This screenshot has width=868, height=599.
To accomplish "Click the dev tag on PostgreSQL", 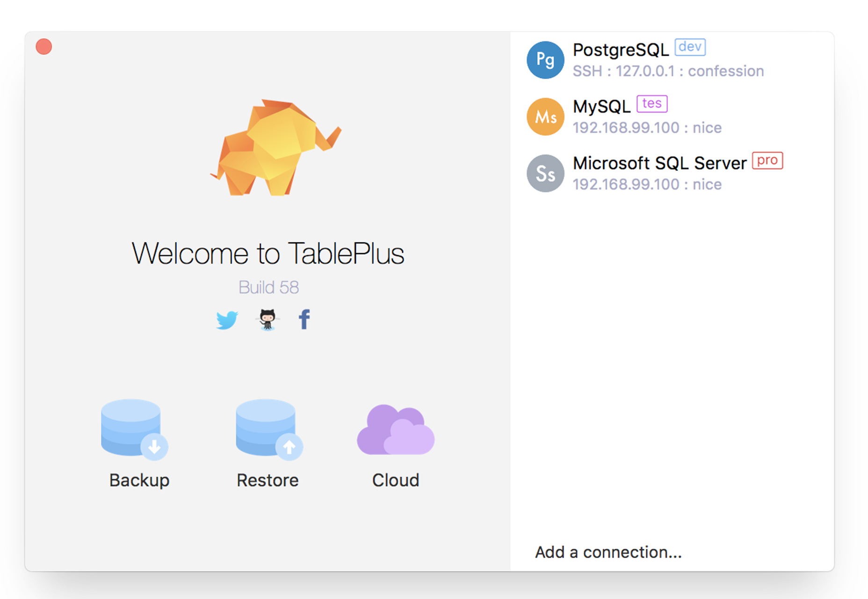I will (x=690, y=47).
